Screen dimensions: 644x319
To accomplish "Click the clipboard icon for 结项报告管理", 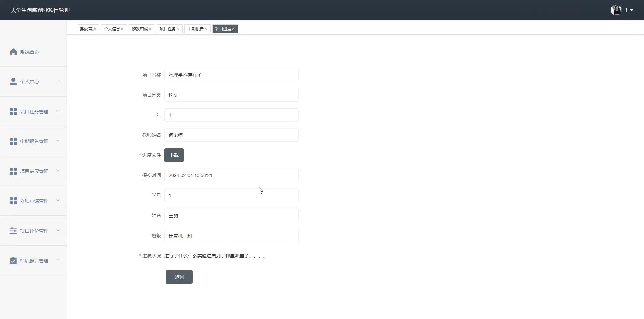I will [x=13, y=261].
